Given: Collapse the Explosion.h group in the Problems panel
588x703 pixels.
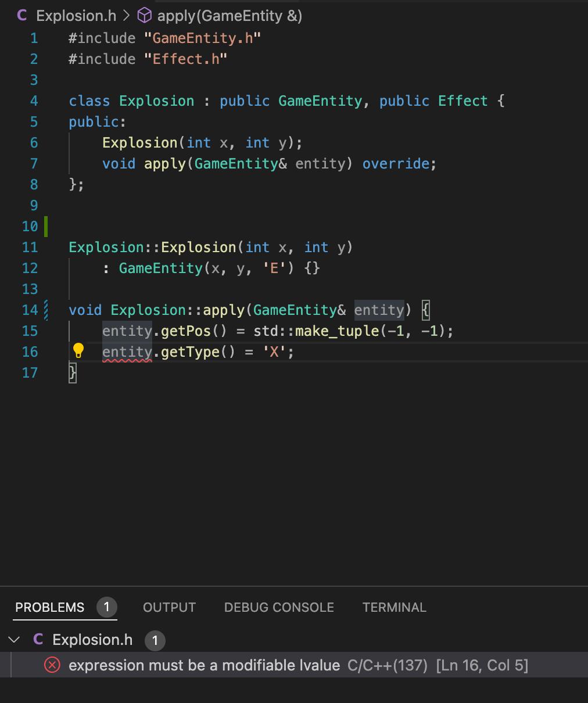Looking at the screenshot, I should point(14,640).
